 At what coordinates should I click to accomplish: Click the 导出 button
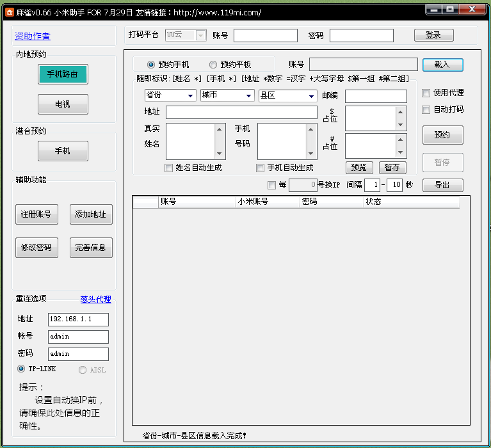tap(442, 185)
